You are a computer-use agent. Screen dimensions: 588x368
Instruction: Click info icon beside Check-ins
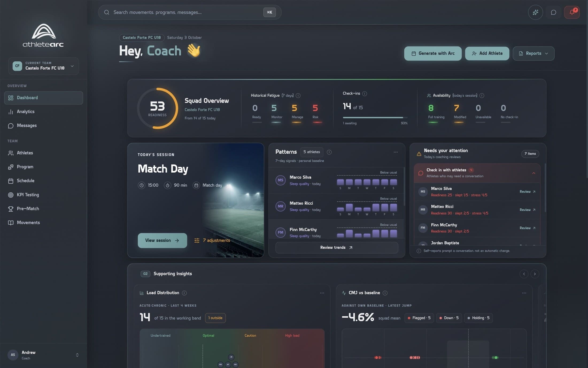365,94
